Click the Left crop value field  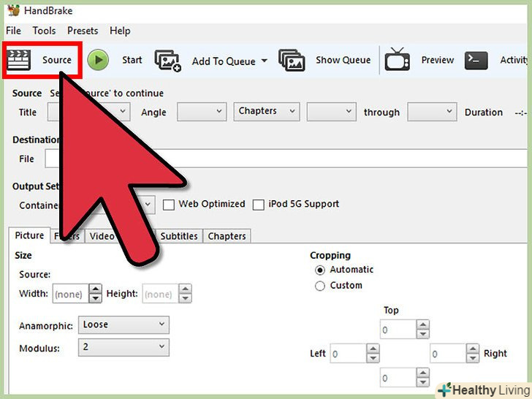(348, 354)
